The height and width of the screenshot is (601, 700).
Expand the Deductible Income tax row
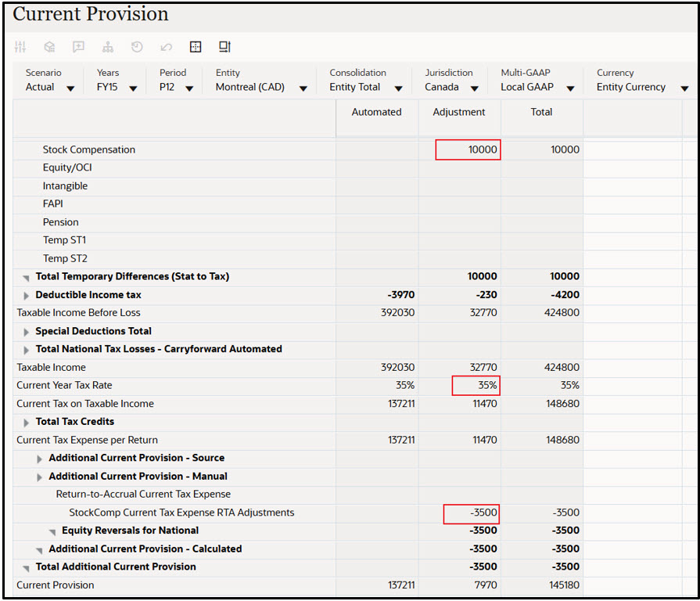27,296
